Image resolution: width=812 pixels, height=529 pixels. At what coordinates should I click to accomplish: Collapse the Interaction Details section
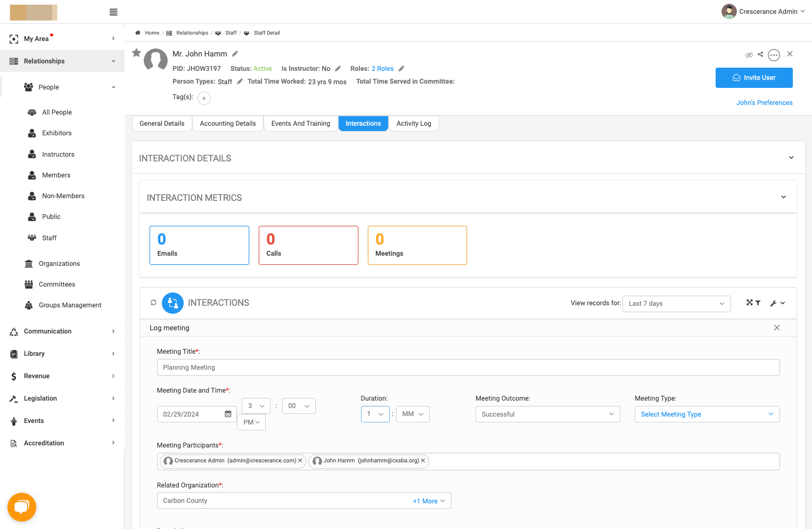791,158
